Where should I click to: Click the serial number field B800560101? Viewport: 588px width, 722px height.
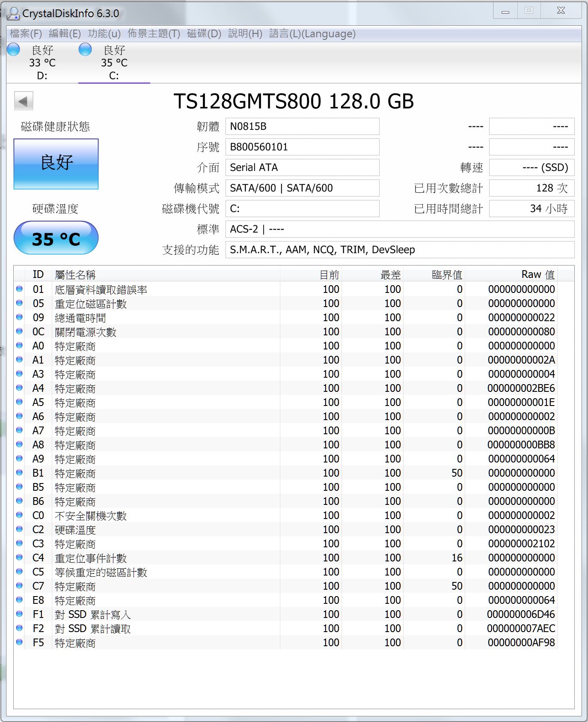coord(302,147)
